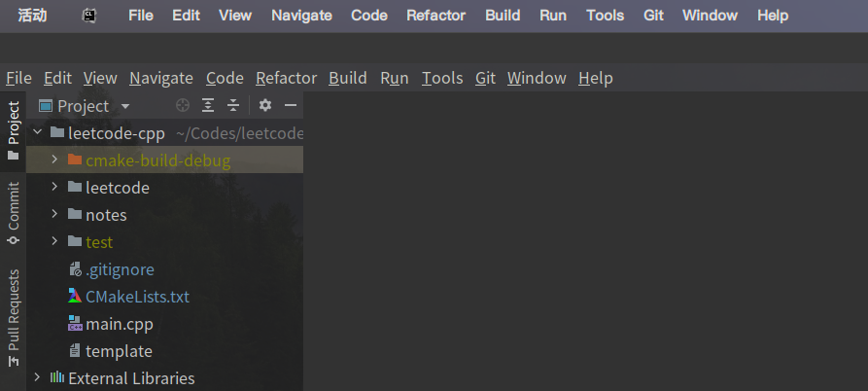Toggle the Pull Requests tool window tab
Screen dimensions: 868x391
pos(14,318)
